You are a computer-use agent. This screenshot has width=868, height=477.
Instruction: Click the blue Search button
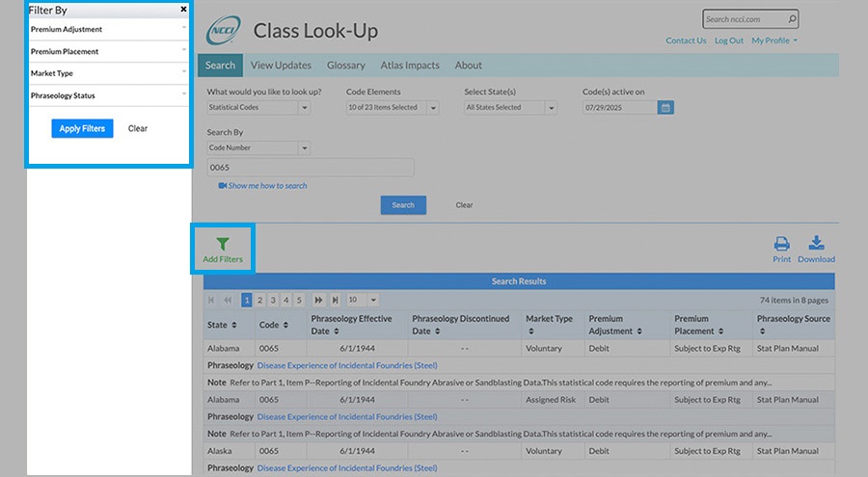(403, 205)
